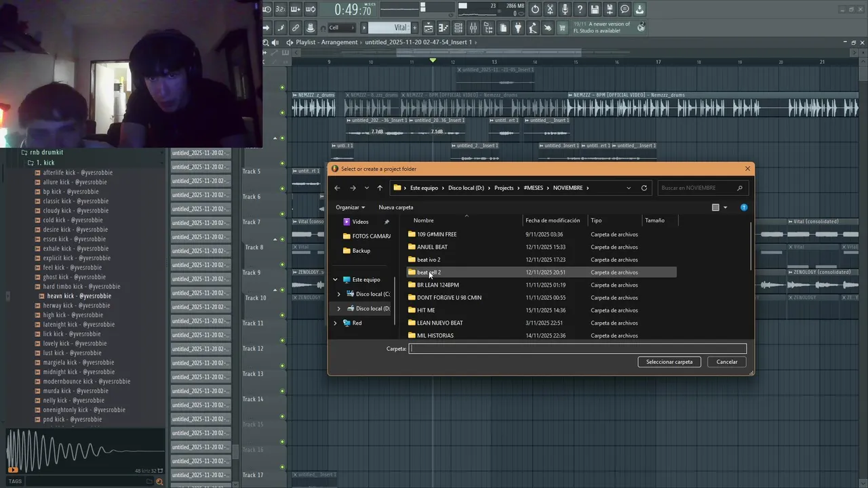Toggle loop recording button in top toolbar

point(311,9)
